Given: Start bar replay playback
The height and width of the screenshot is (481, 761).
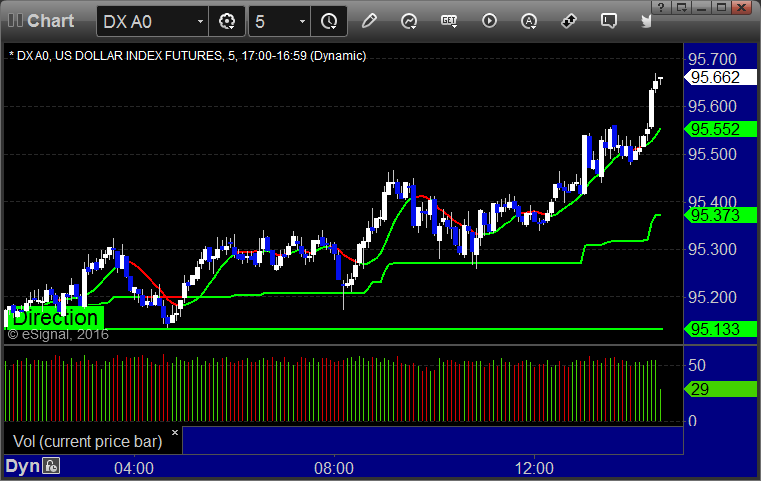Looking at the screenshot, I should (489, 21).
